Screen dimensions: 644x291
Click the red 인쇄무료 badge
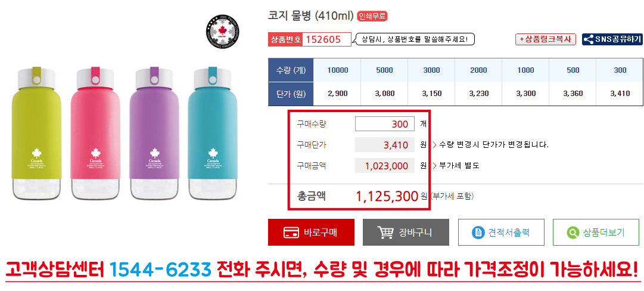[372, 17]
